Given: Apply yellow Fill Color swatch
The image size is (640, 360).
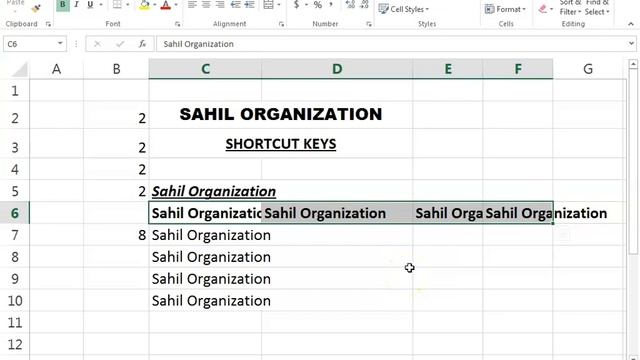Looking at the screenshot, I should 144,5.
